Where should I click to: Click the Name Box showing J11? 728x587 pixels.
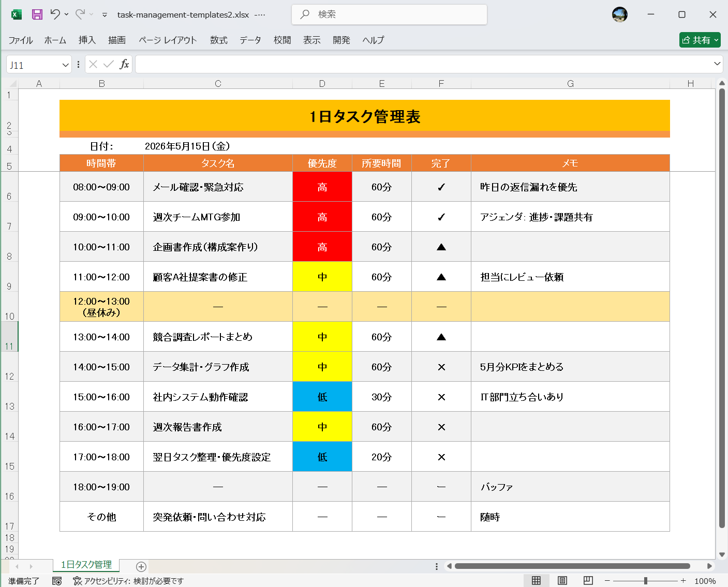[x=34, y=65]
